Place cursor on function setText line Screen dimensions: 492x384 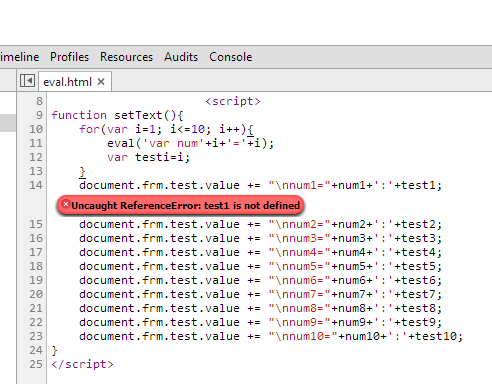117,115
